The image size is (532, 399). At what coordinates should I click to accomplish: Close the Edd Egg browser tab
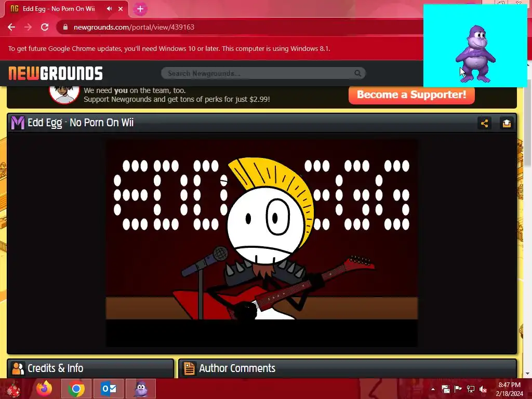121,9
